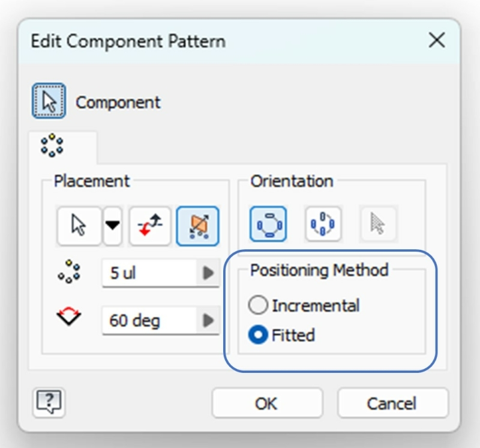Select the fixed orientation icon

click(x=323, y=224)
